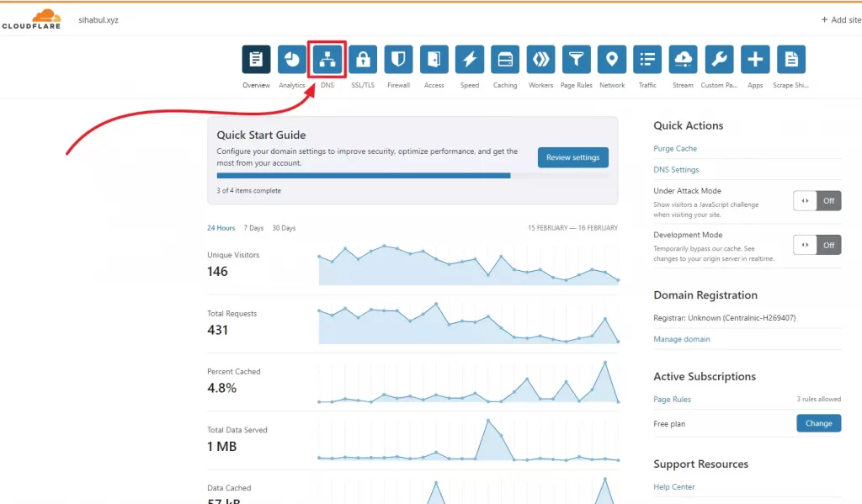Open the Scrape Shield document icon
This screenshot has height=504, width=862.
(x=791, y=60)
